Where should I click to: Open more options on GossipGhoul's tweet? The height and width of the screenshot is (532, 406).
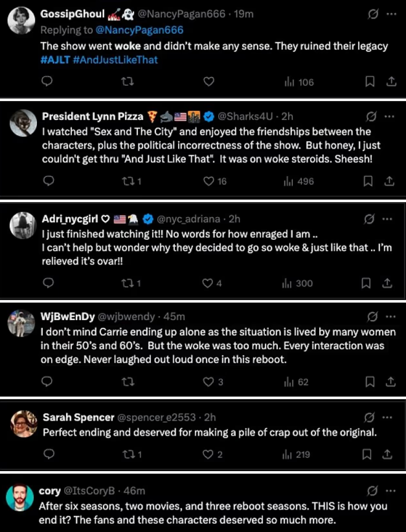(391, 14)
